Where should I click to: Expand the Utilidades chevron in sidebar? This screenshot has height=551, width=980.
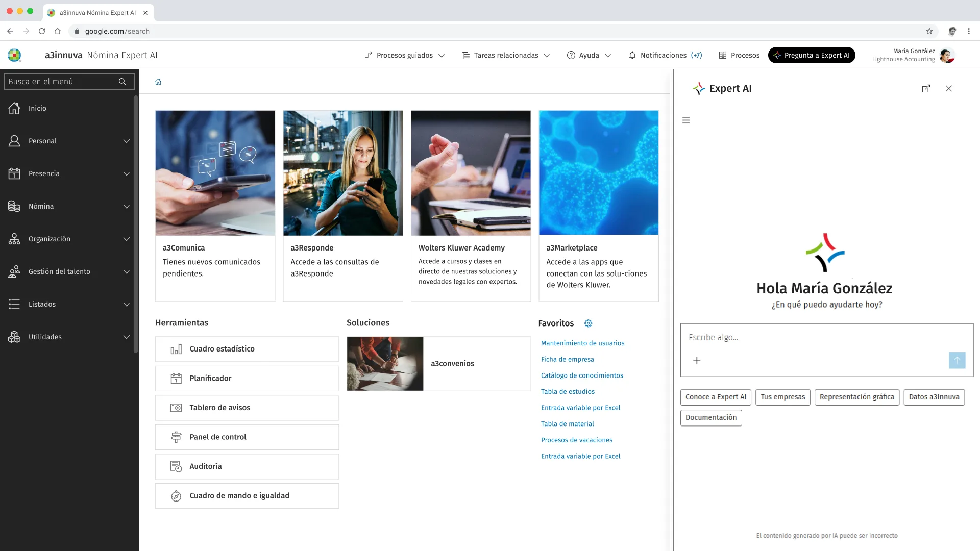tap(127, 337)
